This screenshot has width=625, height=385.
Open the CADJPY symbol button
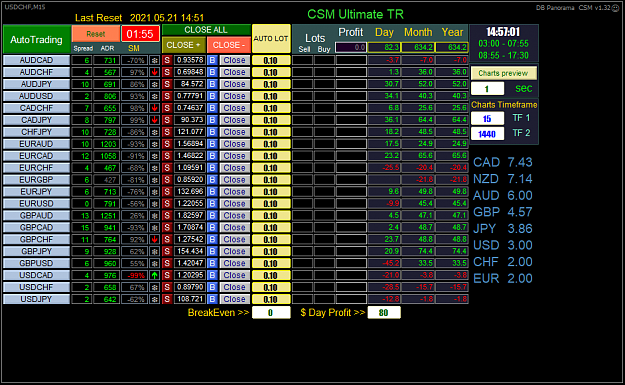[x=36, y=120]
